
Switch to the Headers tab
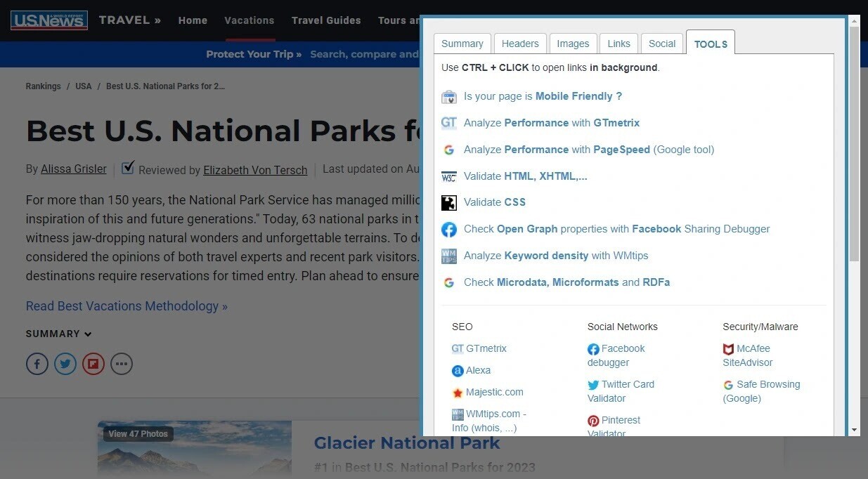pos(520,44)
